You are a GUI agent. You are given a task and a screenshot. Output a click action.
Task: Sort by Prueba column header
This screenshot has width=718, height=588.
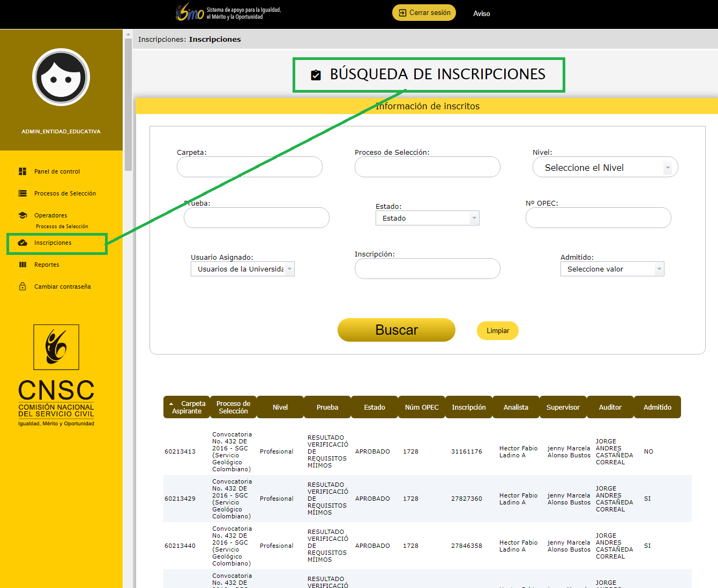pyautogui.click(x=327, y=407)
